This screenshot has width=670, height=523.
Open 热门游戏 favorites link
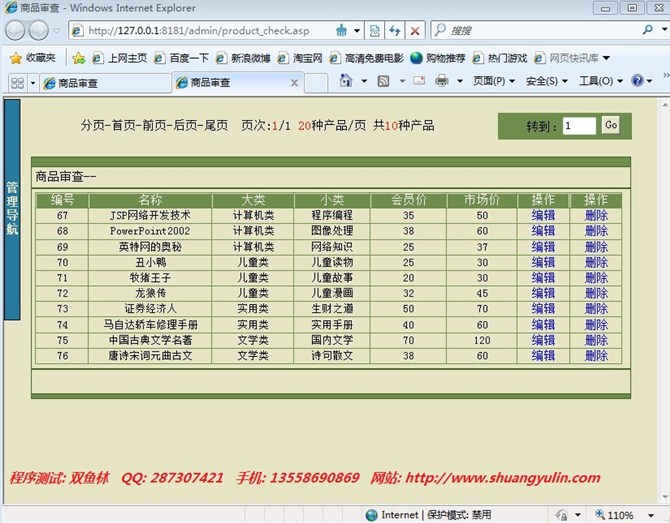500,58
